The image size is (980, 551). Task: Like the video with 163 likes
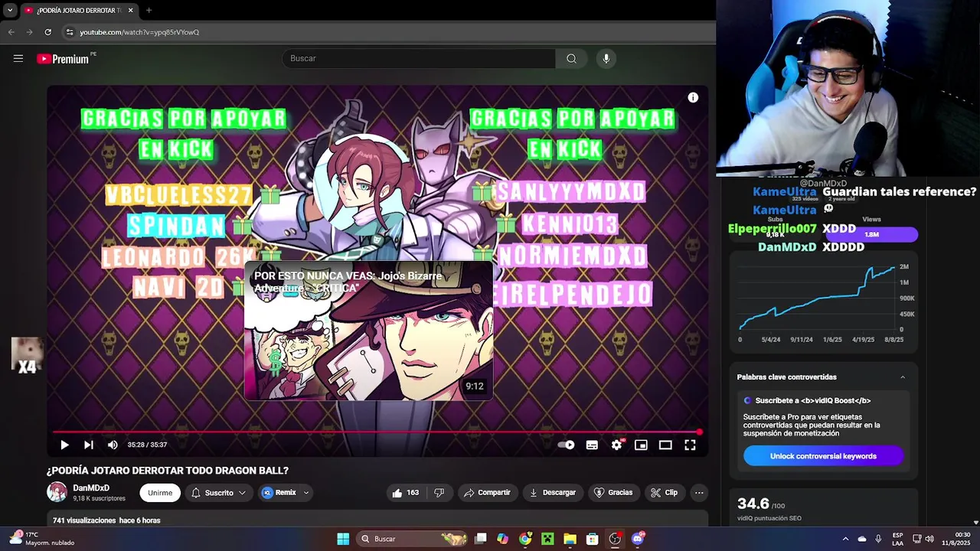coord(406,493)
